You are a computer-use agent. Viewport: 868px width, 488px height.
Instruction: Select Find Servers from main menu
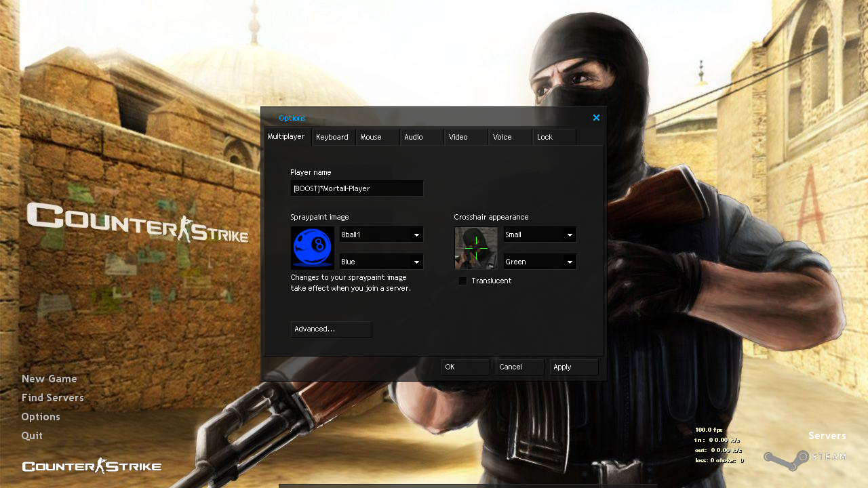[x=53, y=398]
